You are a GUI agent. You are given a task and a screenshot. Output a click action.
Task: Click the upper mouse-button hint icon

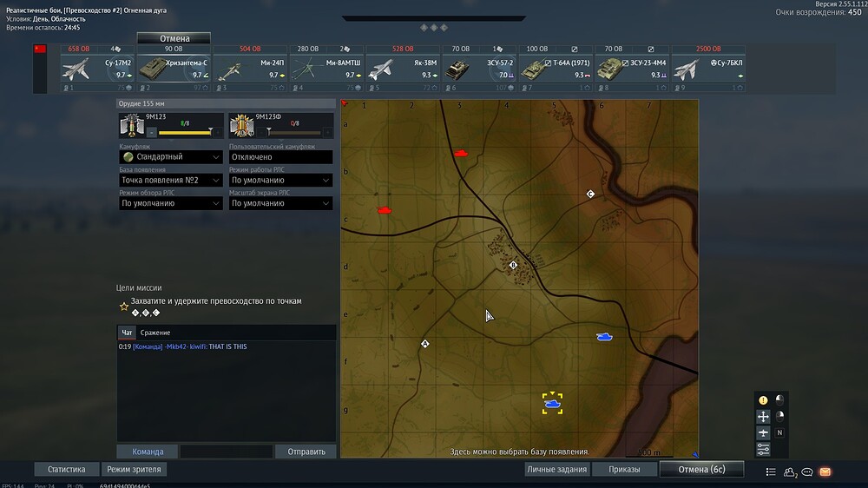(779, 399)
